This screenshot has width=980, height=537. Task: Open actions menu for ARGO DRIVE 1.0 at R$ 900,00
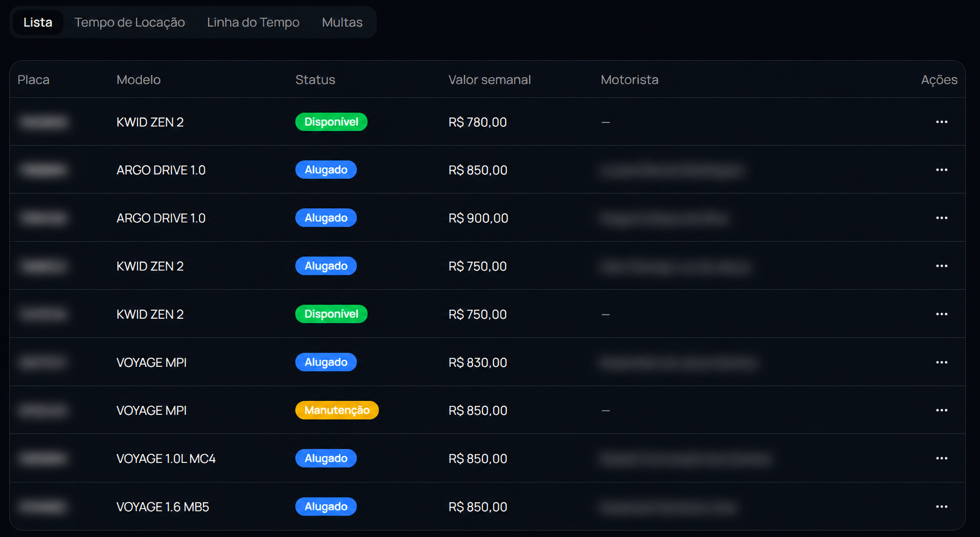tap(941, 218)
